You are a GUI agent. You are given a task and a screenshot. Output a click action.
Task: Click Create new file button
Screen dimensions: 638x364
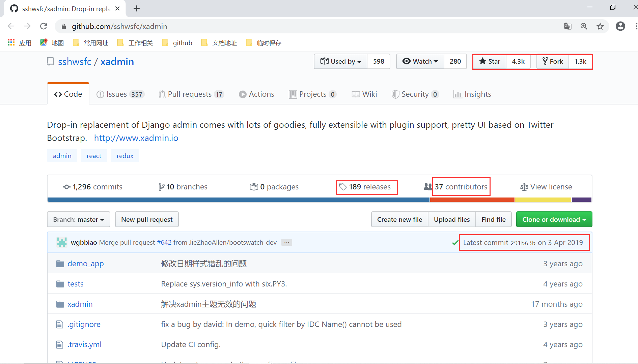(x=400, y=219)
